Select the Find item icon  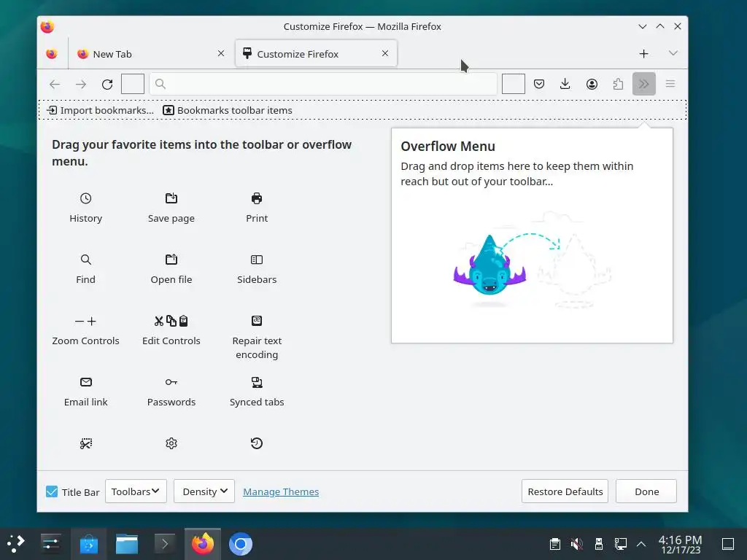[x=86, y=260]
